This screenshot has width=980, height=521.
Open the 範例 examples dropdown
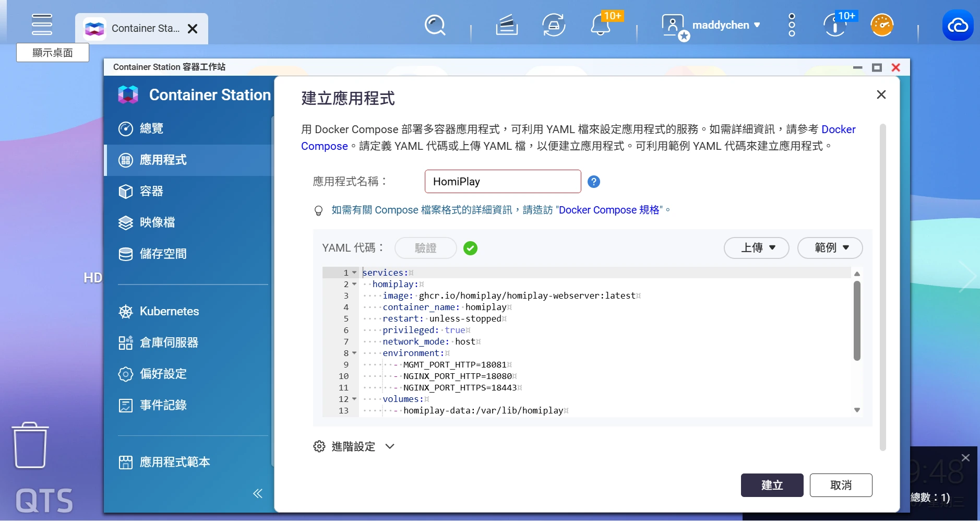830,248
